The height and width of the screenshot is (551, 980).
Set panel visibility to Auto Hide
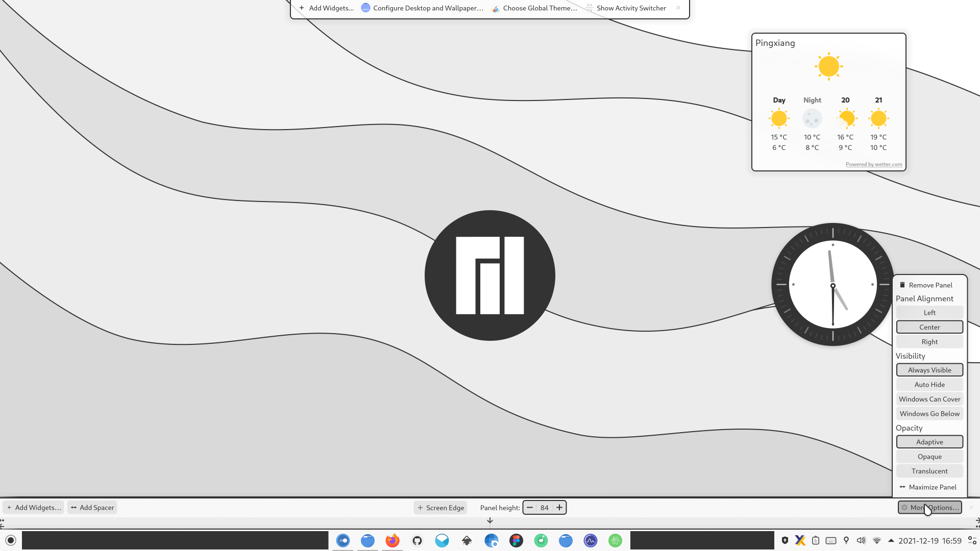pos(929,385)
